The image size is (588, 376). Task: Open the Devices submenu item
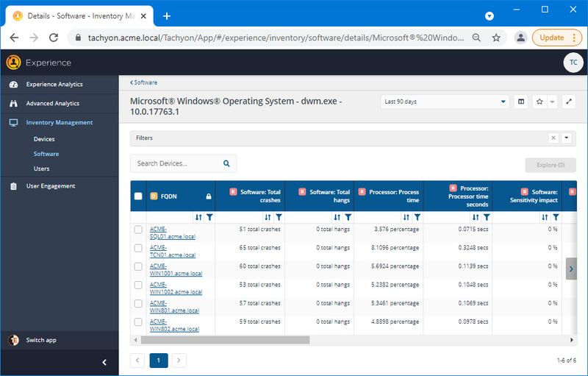44,139
